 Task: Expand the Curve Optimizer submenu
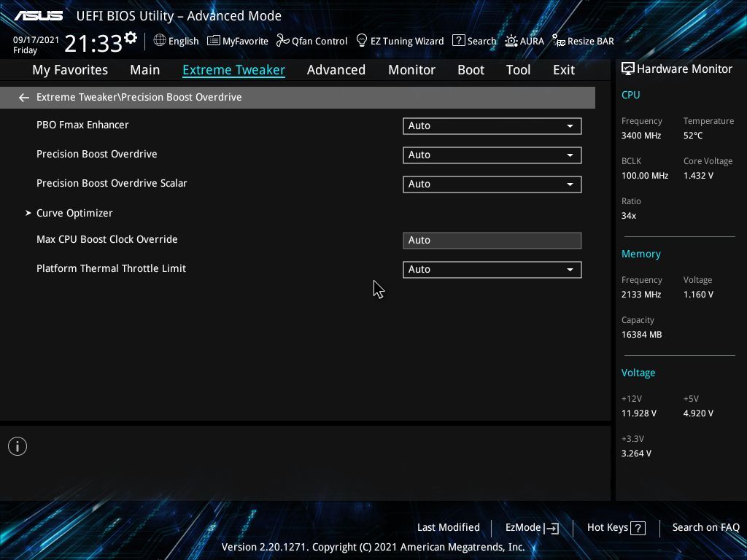pos(74,213)
